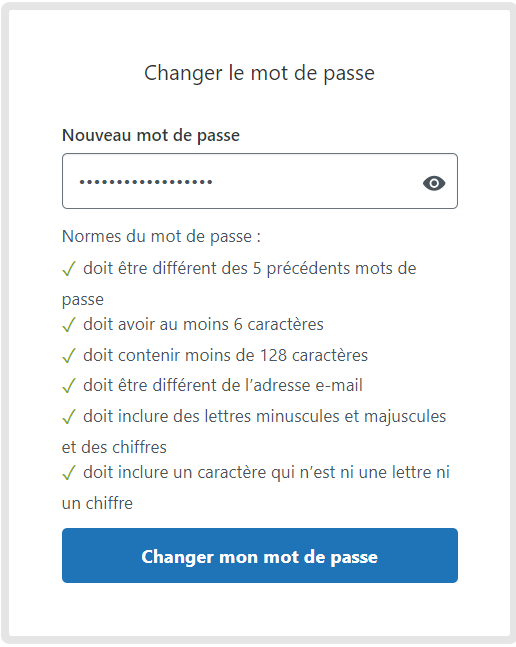The width and height of the screenshot is (516, 647).
Task: Show password with the eye icon
Action: pyautogui.click(x=434, y=183)
